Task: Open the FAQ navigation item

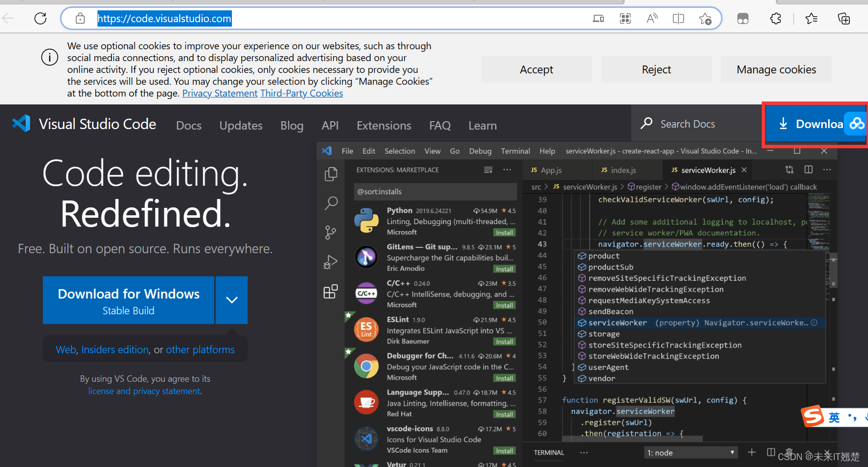Action: [x=440, y=126]
